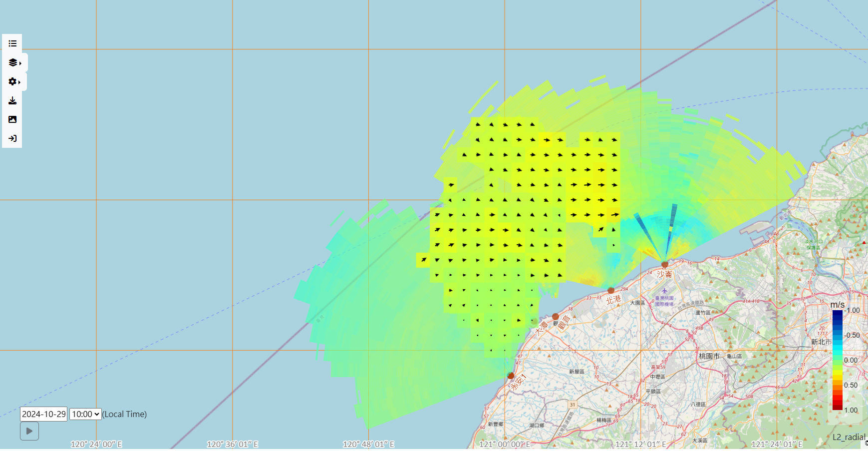Select the faded 大潭 station marker
Screen dimensions: 868x451
(x=535, y=322)
